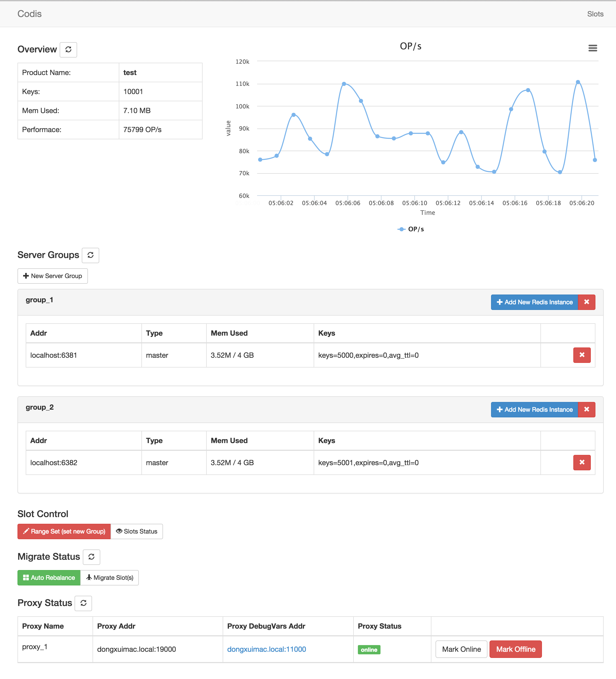The image size is (616, 679).
Task: Open Range Set (set new Group)
Action: coord(64,531)
